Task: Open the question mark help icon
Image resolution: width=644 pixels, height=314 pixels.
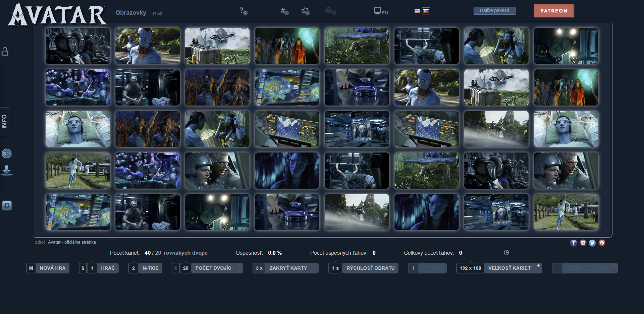Action: click(243, 11)
